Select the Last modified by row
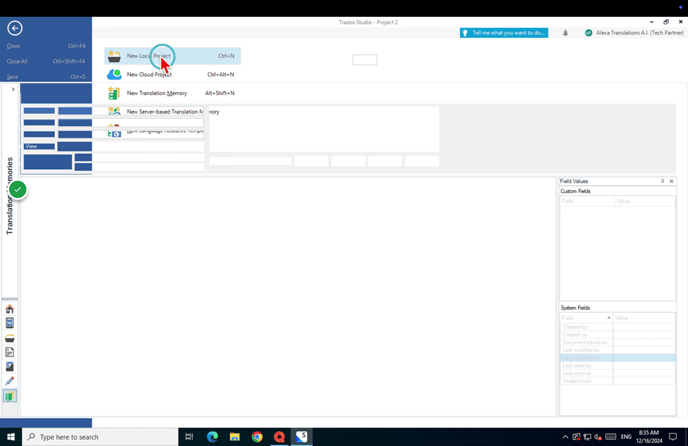 [618, 350]
